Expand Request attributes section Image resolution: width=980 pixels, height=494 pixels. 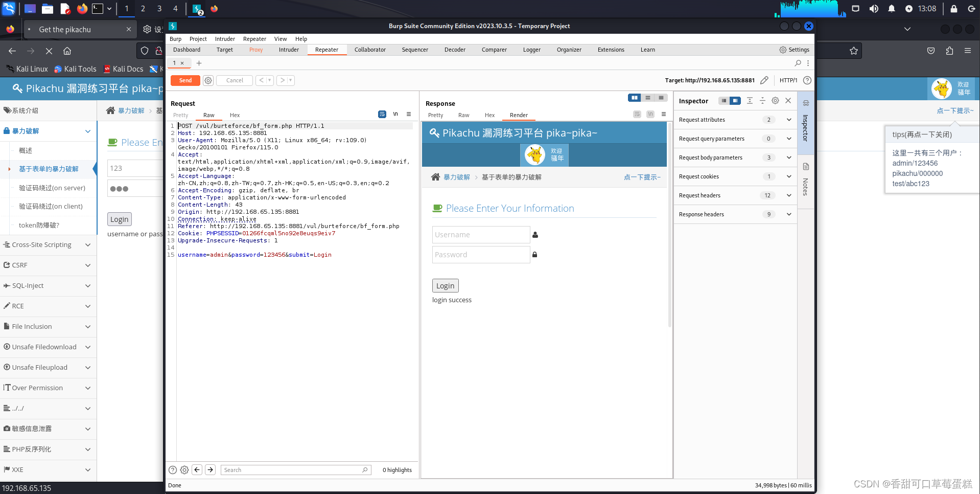coord(789,120)
